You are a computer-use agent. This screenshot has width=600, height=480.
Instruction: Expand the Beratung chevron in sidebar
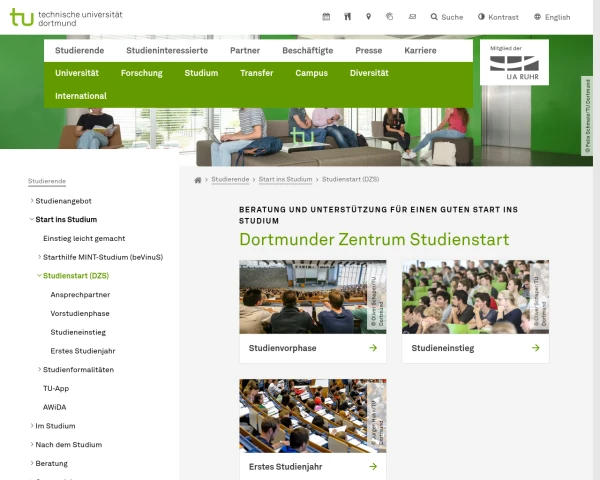pos(32,463)
